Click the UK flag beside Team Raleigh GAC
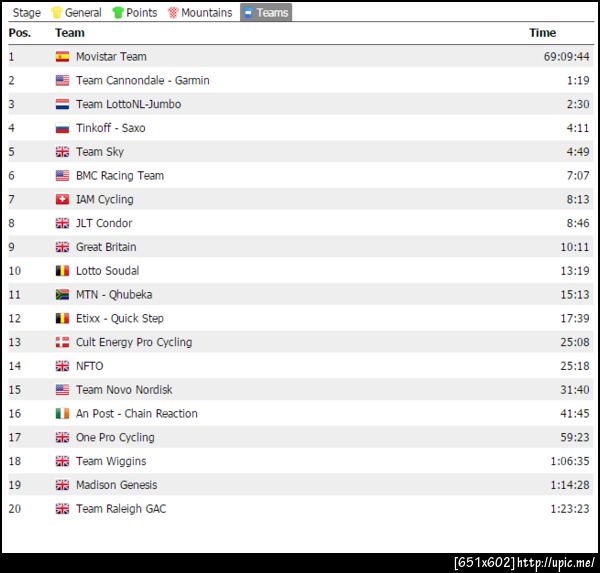Viewport: 600px width, 573px height. point(62,509)
